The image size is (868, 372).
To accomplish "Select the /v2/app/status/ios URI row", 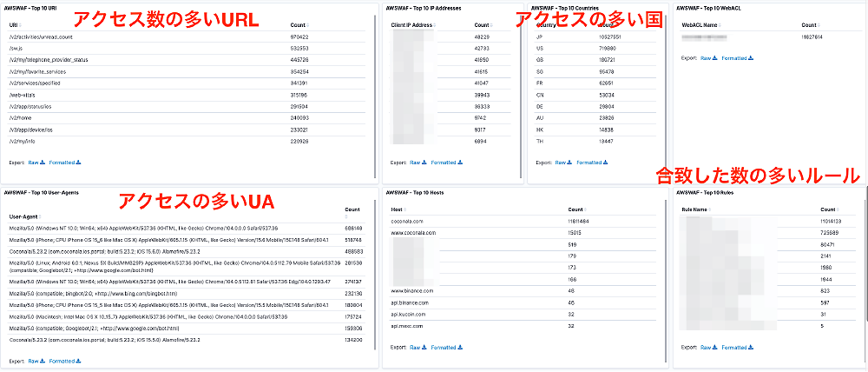I will [187, 106].
